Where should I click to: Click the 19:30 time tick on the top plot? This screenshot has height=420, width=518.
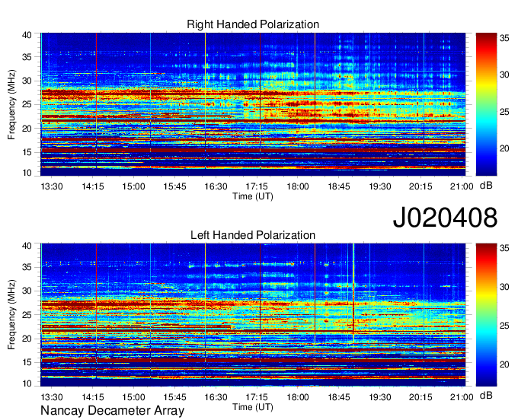(x=380, y=186)
